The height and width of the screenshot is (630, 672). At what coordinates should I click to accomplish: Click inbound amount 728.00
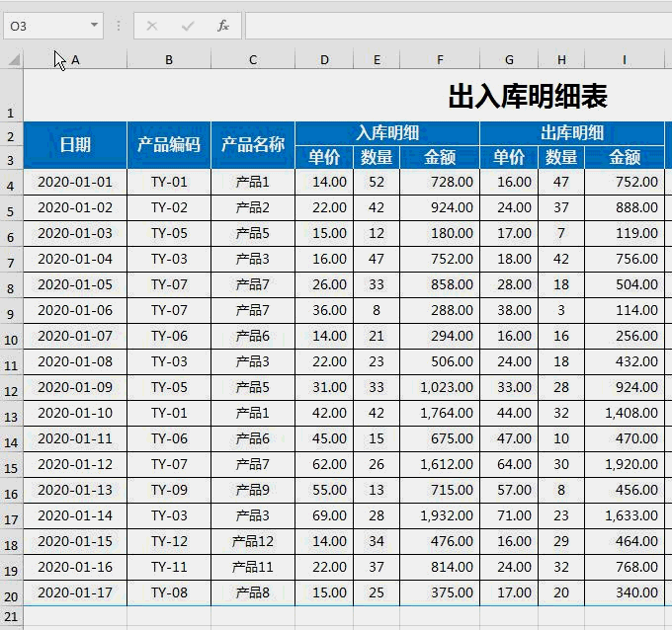[x=440, y=182]
